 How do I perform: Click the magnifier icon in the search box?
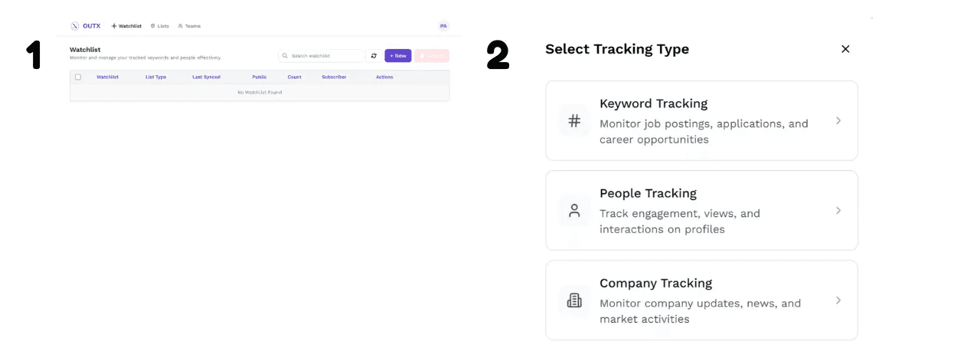coord(285,56)
